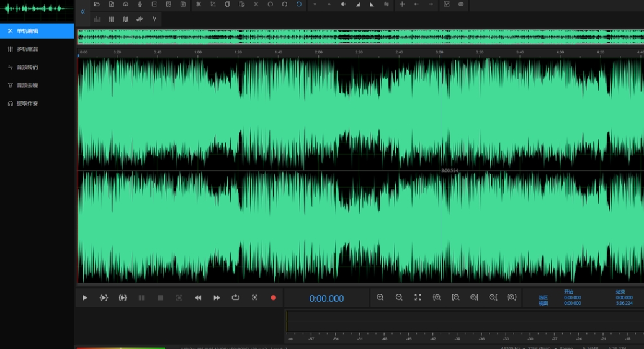Click the scissors cut icon
This screenshot has height=349, width=644.
tap(199, 4)
